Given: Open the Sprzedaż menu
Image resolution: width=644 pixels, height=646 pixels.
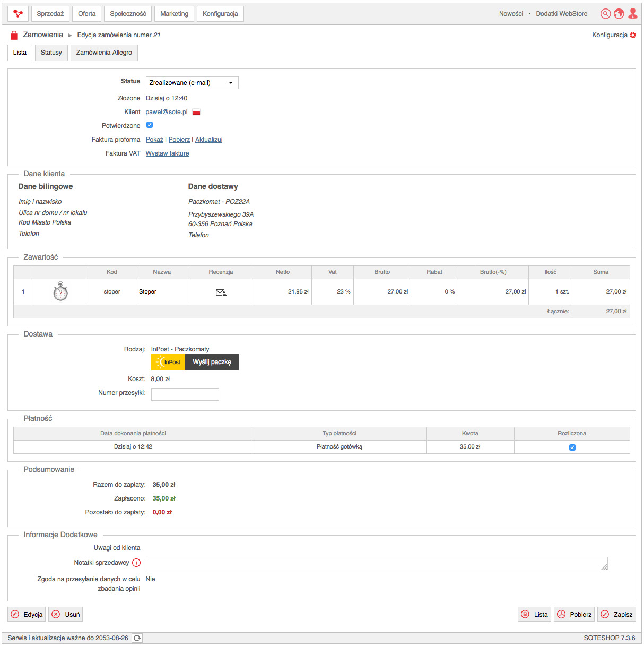Looking at the screenshot, I should 50,14.
